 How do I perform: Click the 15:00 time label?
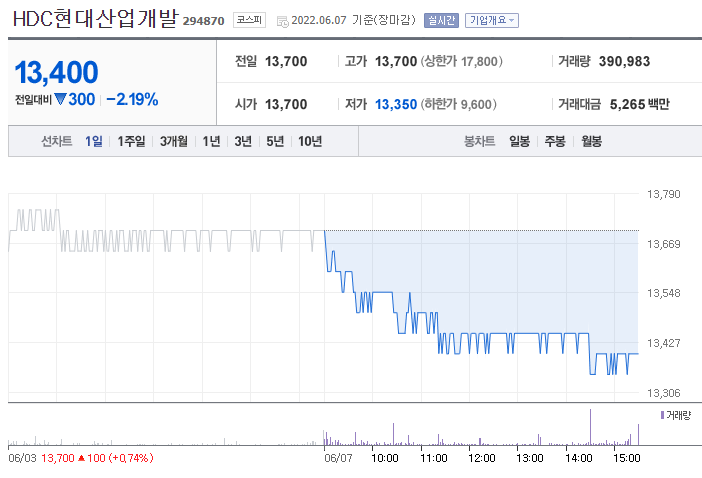627,458
